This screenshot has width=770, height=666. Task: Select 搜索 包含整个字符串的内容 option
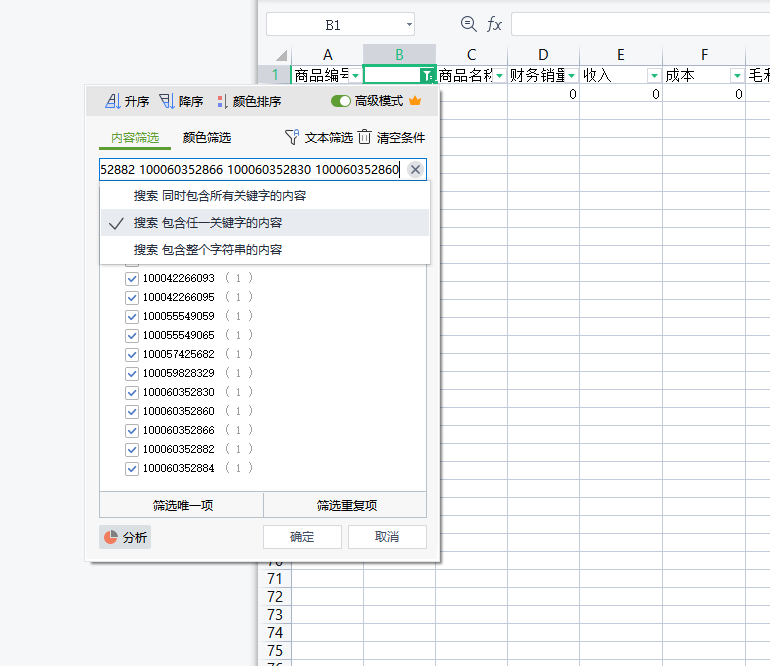[x=208, y=250]
